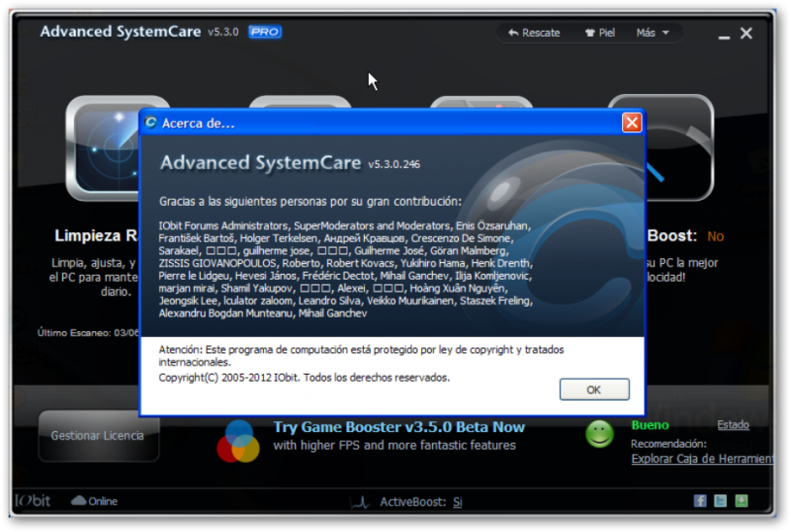Click the Online cloud icon
Screen dimensions: 791x532
[79, 500]
